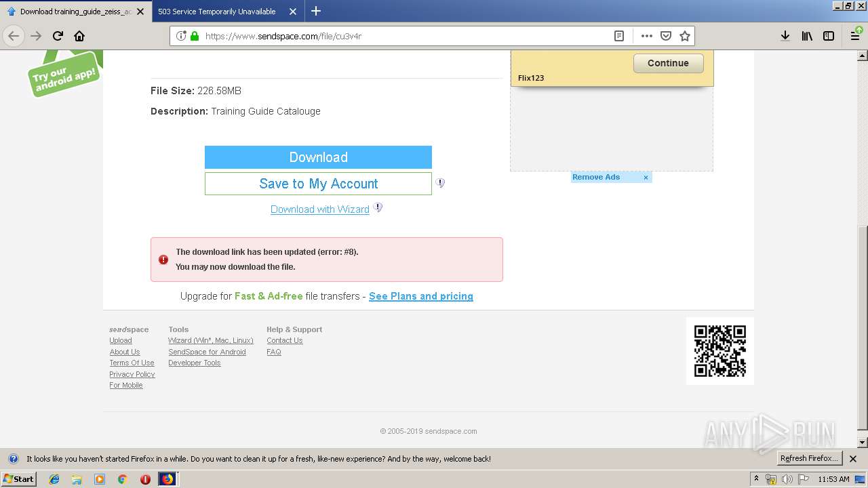This screenshot has height=488, width=868.
Task: Show hidden tray icons arrow
Action: 756,479
